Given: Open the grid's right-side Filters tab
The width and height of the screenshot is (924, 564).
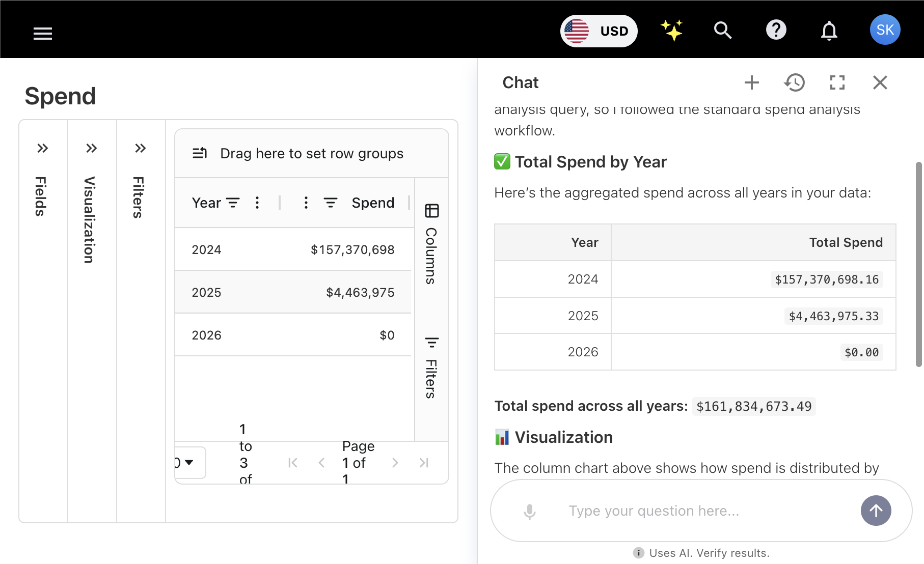Looking at the screenshot, I should coord(431,368).
